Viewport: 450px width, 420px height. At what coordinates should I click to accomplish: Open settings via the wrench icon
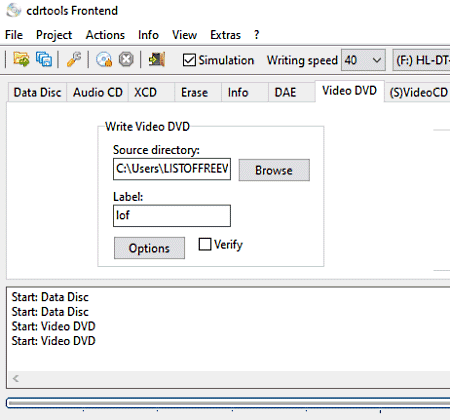pyautogui.click(x=74, y=60)
